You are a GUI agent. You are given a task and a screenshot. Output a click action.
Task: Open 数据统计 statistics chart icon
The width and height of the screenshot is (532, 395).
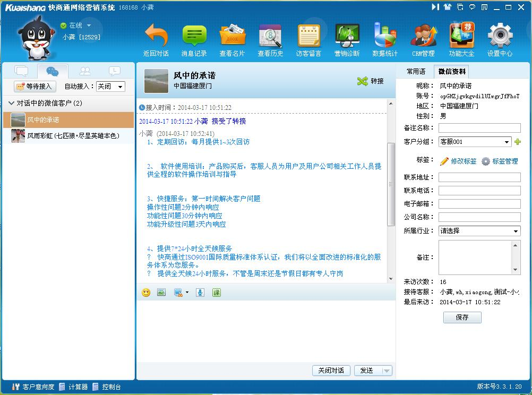click(x=385, y=36)
